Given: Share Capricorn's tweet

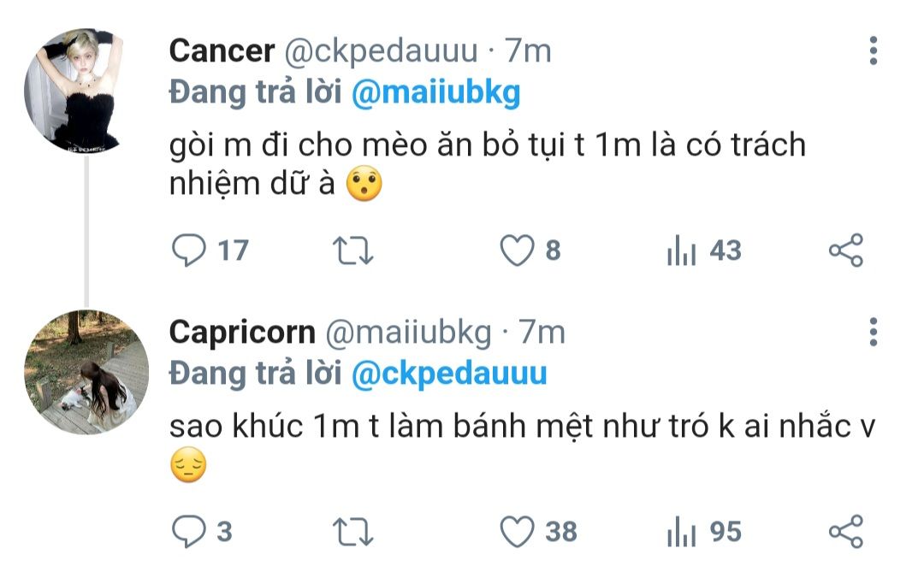Looking at the screenshot, I should [846, 532].
